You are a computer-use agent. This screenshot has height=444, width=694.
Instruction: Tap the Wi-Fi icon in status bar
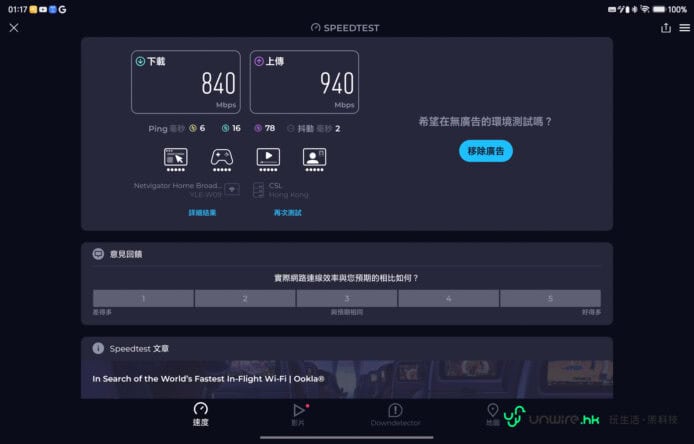[x=645, y=9]
